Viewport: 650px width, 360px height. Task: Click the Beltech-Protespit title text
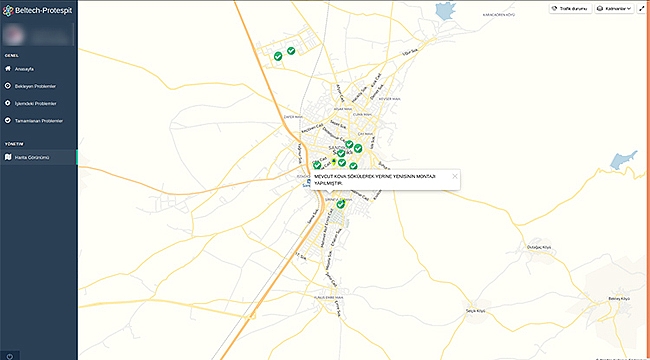point(44,10)
